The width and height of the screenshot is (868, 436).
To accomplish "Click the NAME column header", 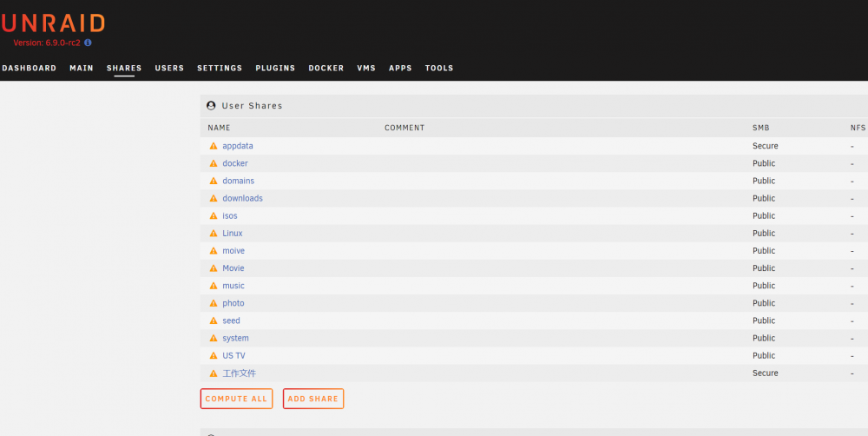I will [220, 128].
